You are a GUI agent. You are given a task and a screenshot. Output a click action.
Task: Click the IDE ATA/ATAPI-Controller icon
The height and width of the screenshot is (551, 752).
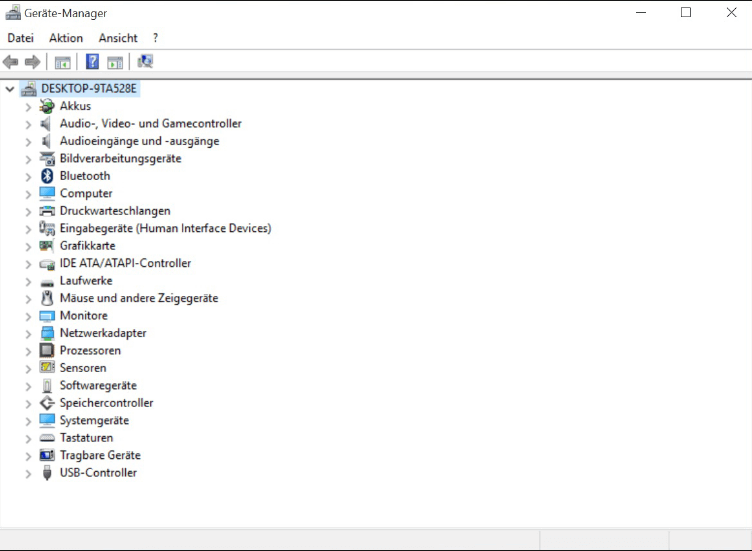pos(47,264)
